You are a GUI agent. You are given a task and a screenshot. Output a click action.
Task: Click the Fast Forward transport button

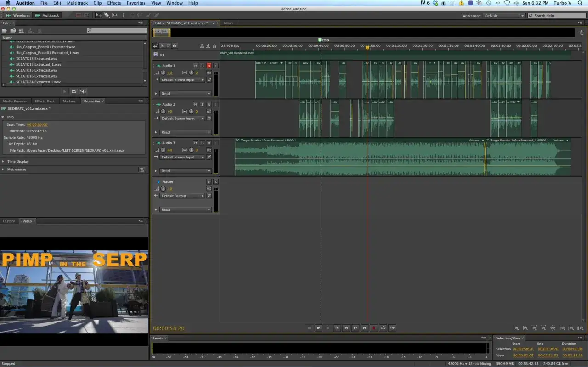[355, 328]
